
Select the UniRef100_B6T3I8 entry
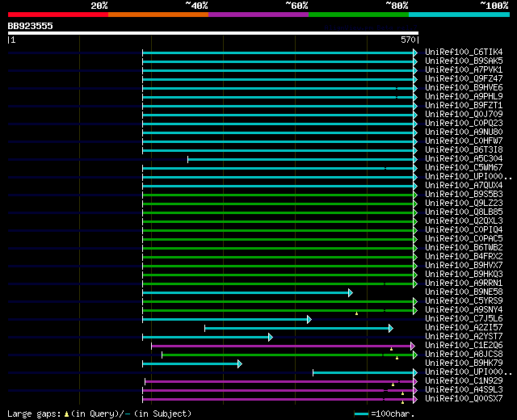[x=464, y=150]
